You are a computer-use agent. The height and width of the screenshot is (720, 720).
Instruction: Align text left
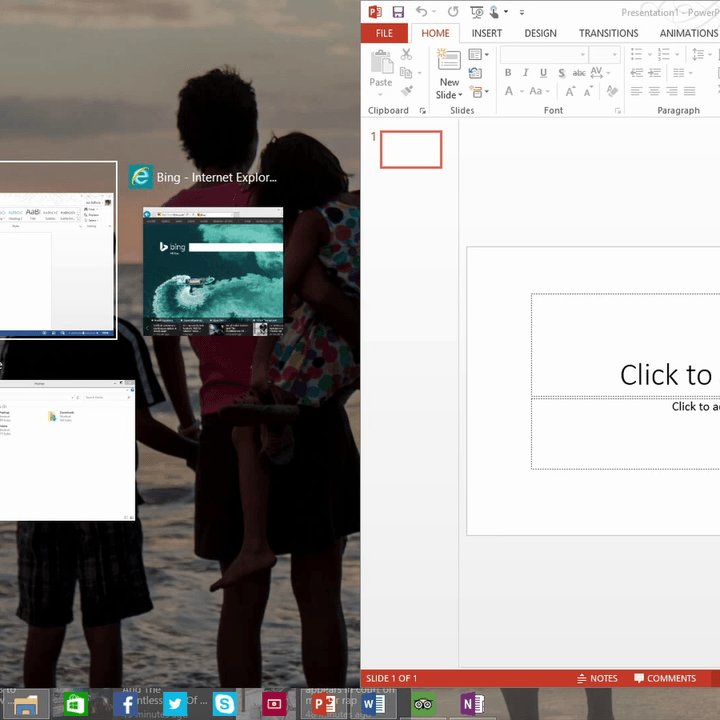(636, 91)
